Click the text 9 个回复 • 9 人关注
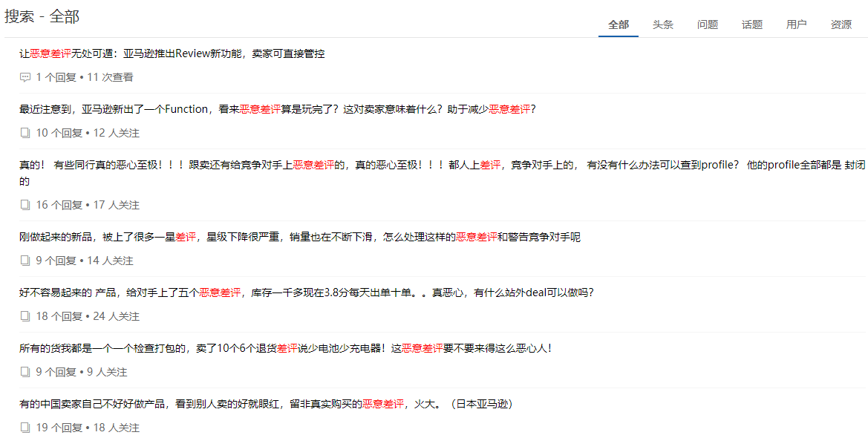The image size is (868, 438). click(82, 372)
